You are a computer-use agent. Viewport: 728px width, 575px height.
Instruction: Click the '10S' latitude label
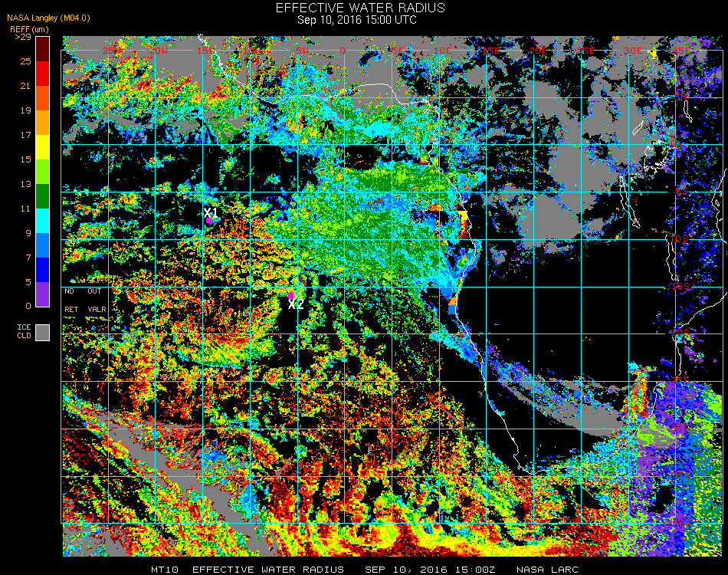click(x=679, y=238)
